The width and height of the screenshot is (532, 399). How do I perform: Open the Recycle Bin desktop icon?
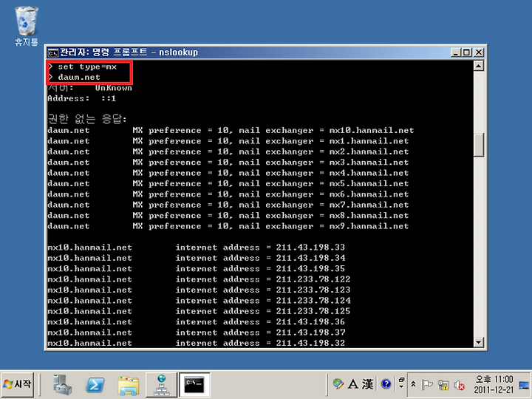click(26, 26)
